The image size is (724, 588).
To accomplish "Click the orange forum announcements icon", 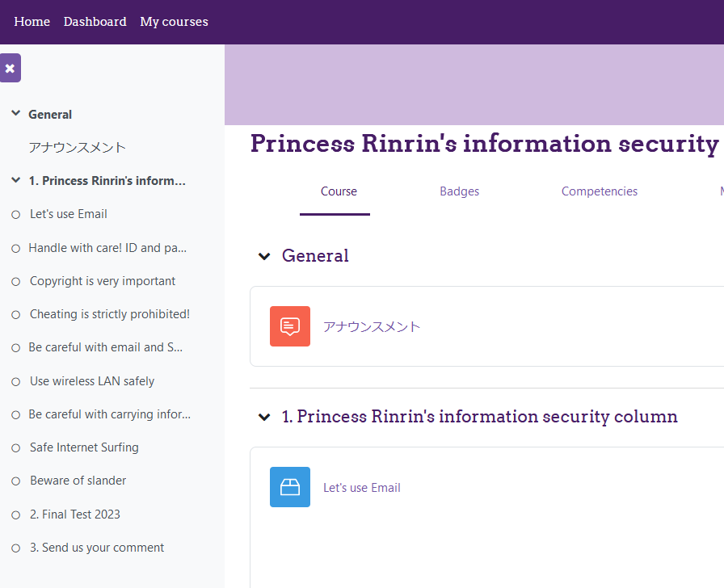I will (290, 326).
